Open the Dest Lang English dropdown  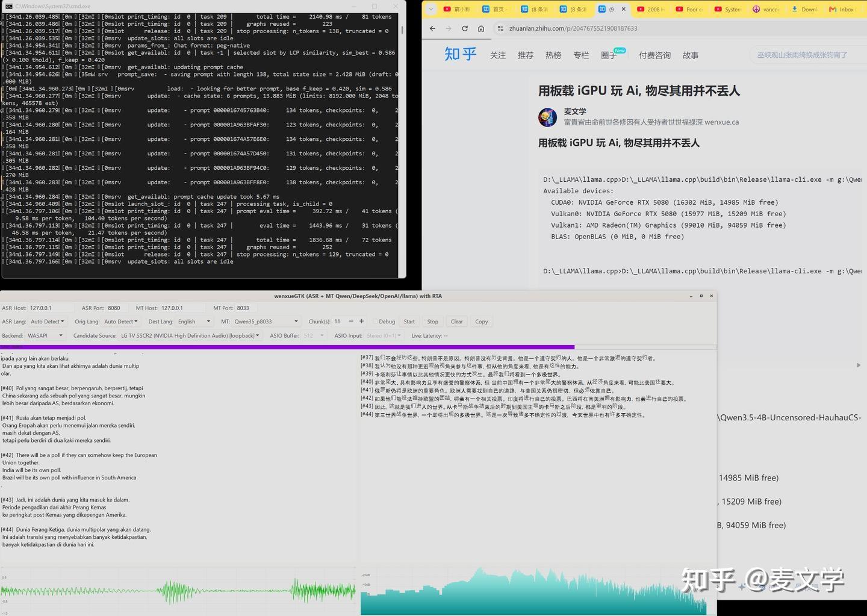point(194,322)
